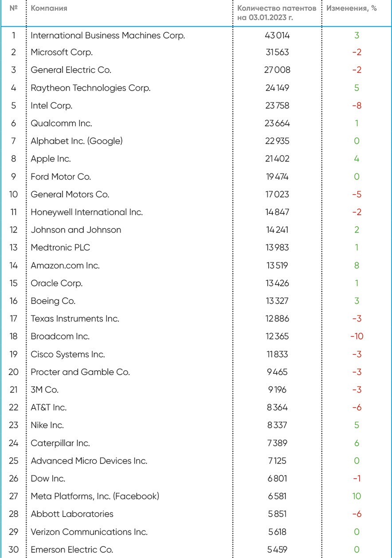The width and height of the screenshot is (392, 558).
Task: Click the 'Изменения, %' column header
Action: 352,8
